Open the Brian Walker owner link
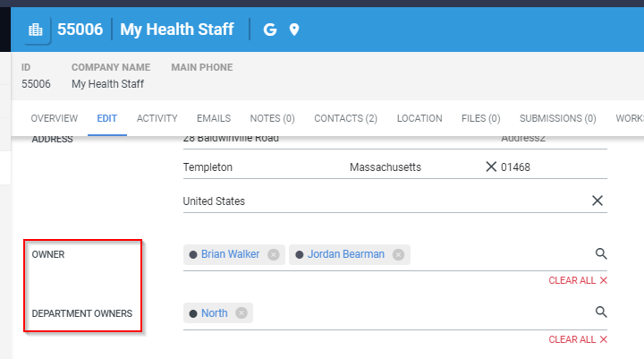The width and height of the screenshot is (644, 359). click(230, 254)
